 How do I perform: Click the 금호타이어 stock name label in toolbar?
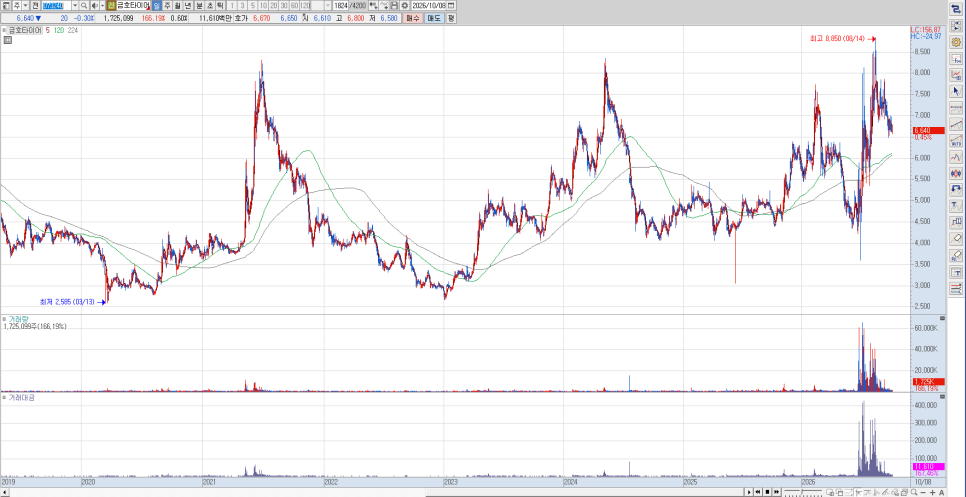[134, 5]
